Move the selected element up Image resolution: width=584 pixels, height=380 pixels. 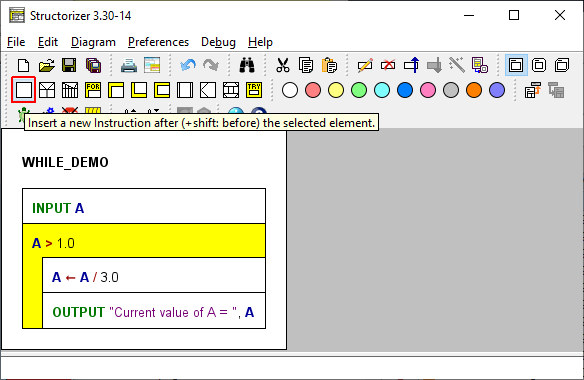411,66
